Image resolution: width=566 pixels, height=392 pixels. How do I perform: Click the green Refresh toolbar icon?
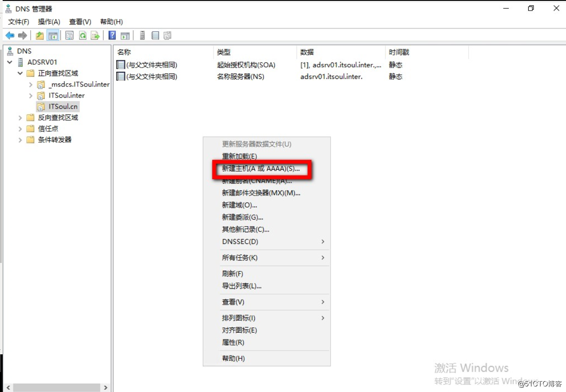[x=82, y=35]
